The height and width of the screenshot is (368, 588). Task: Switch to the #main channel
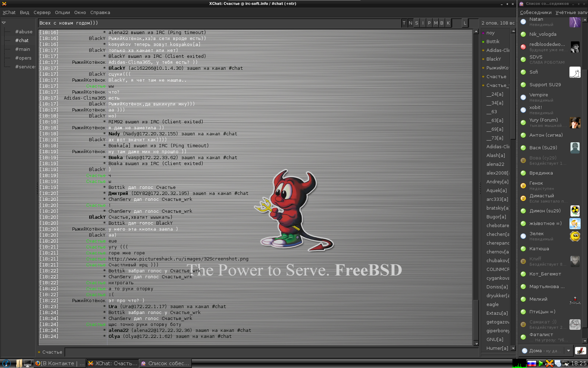(22, 49)
